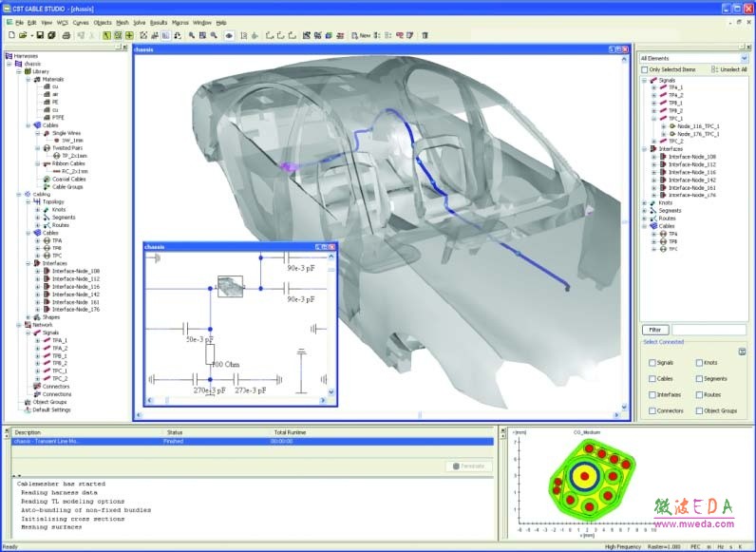Click the Object Groups icon in left tree

28,402
